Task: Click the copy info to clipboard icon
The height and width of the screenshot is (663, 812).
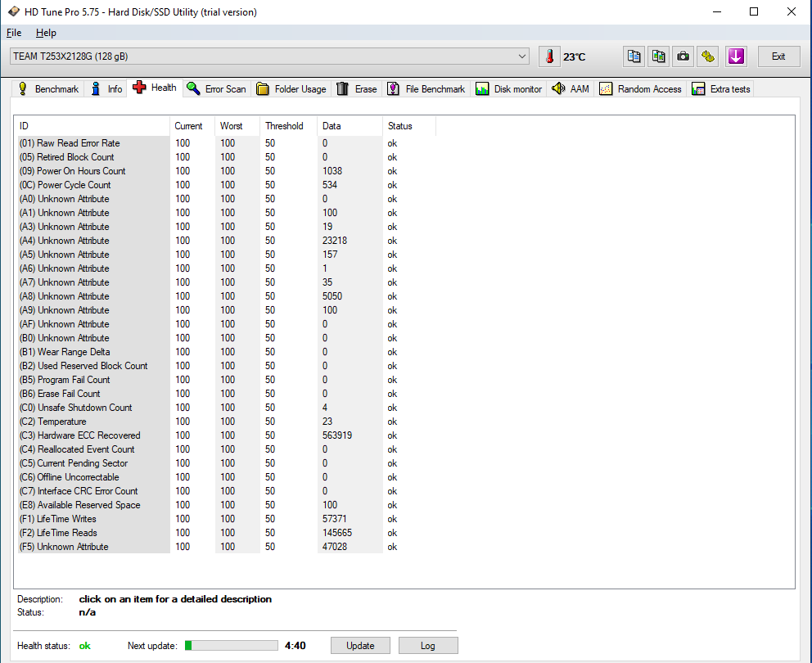Action: (634, 56)
